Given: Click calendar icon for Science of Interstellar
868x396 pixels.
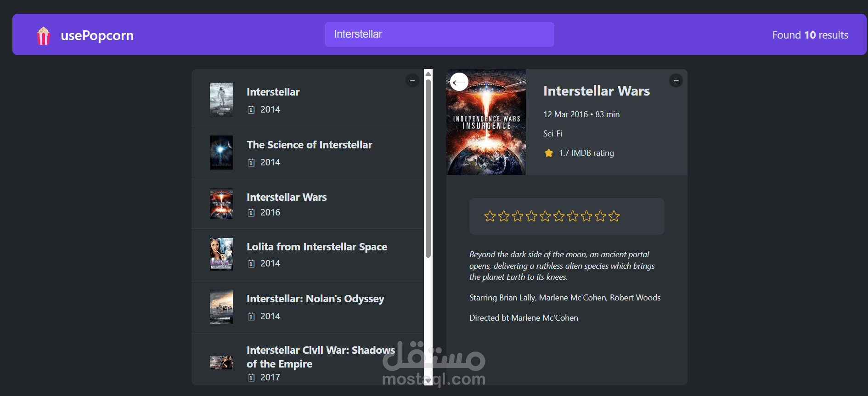Looking at the screenshot, I should (251, 163).
